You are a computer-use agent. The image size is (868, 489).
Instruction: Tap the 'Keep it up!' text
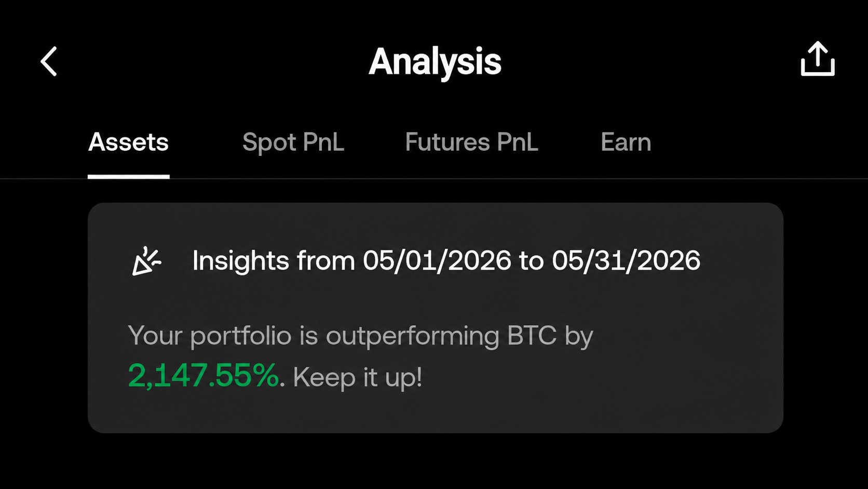(357, 377)
